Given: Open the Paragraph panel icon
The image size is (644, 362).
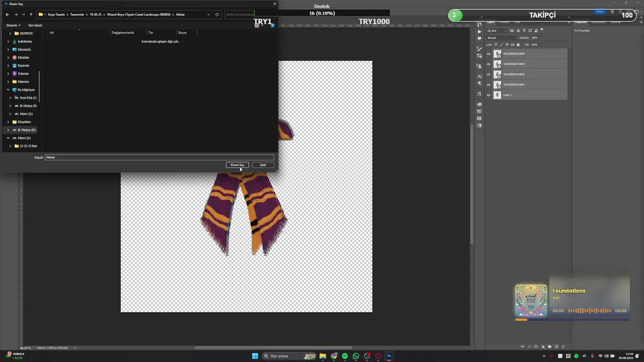Looking at the screenshot, I should click(x=479, y=83).
